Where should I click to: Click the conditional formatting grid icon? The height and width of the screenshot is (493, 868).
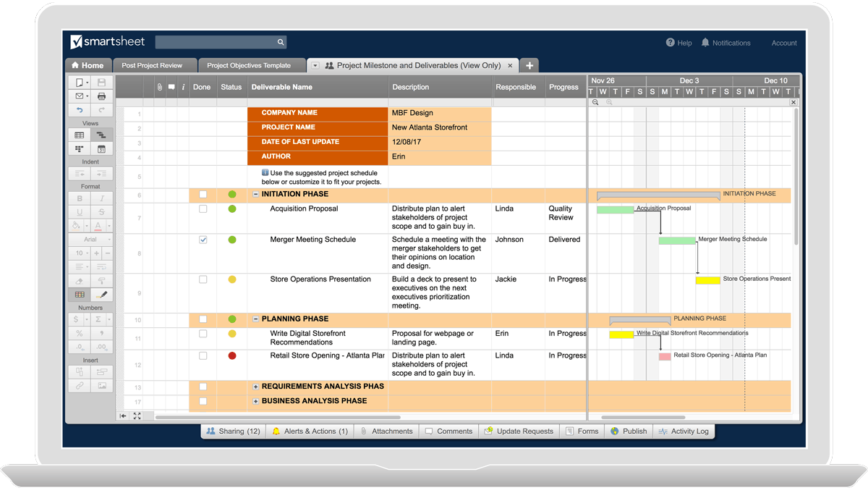click(79, 295)
